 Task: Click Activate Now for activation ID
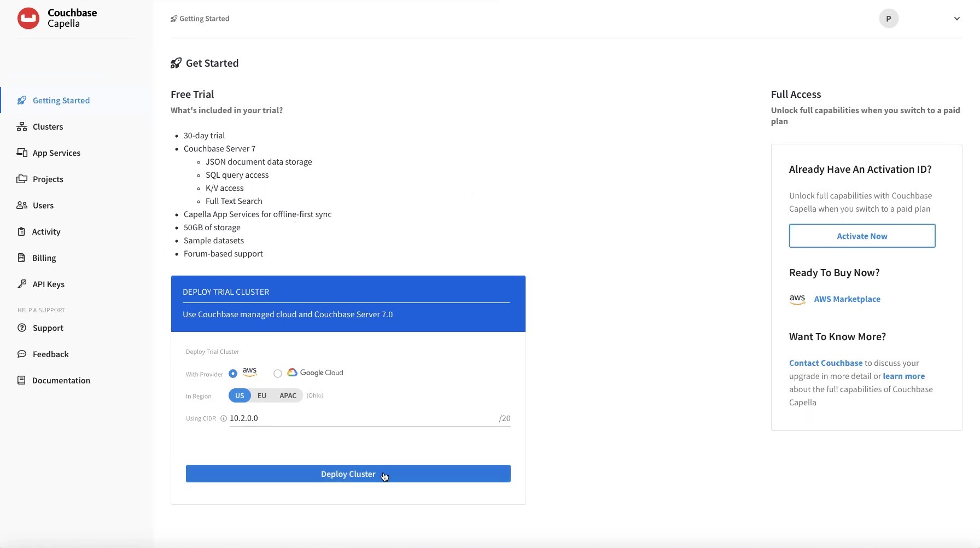coord(862,236)
